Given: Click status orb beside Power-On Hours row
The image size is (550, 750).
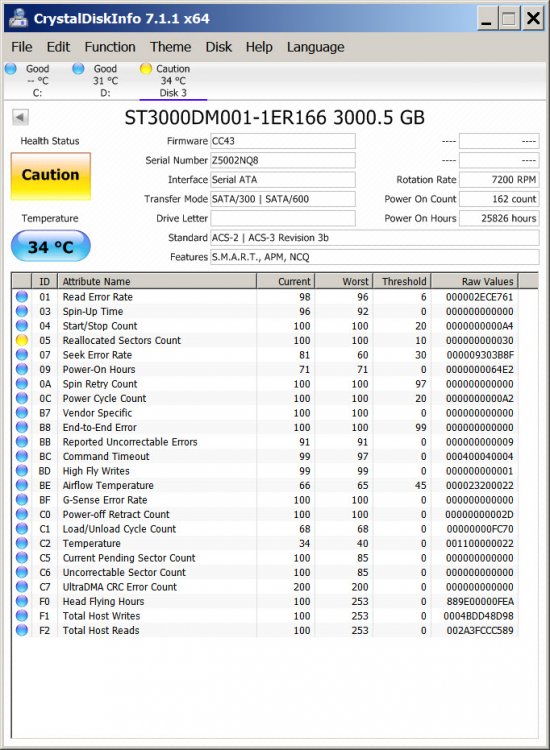Looking at the screenshot, I should click(x=22, y=369).
